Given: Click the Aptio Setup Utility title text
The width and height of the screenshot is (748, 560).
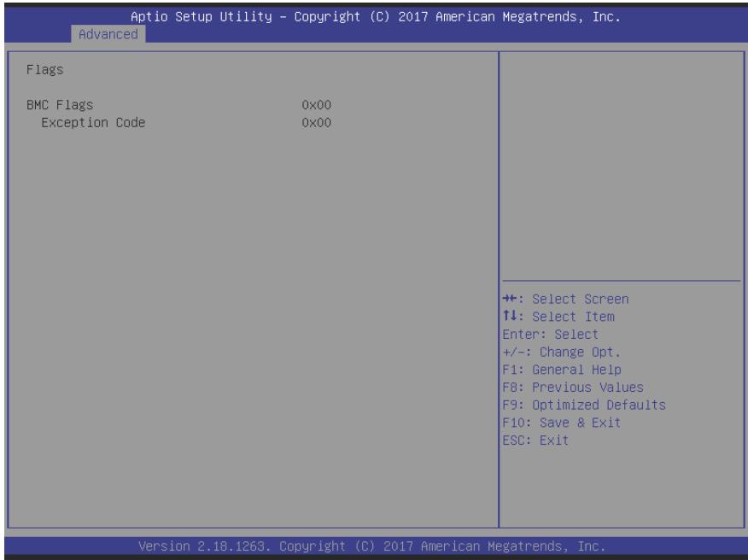Looking at the screenshot, I should pos(202,17).
